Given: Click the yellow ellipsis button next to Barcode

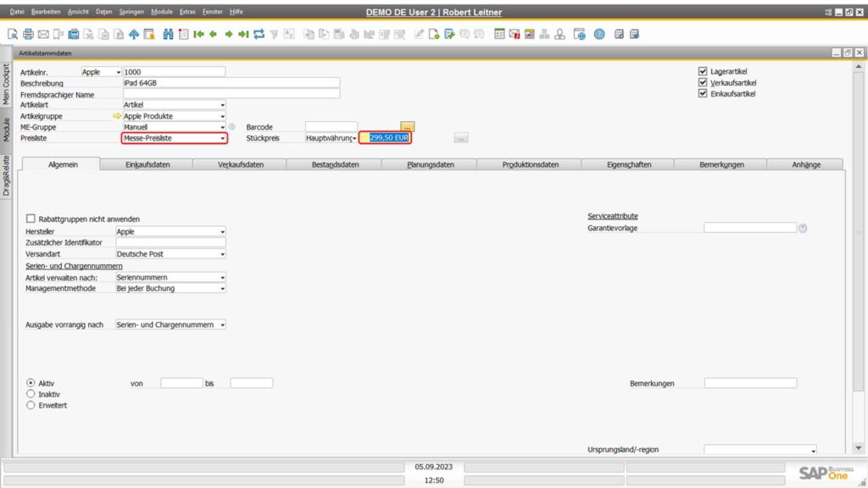Looking at the screenshot, I should point(407,127).
